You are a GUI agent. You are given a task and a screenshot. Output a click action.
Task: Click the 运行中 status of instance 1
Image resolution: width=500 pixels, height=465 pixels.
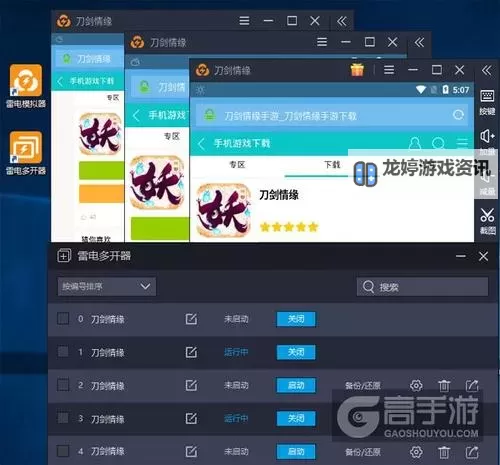point(236,352)
